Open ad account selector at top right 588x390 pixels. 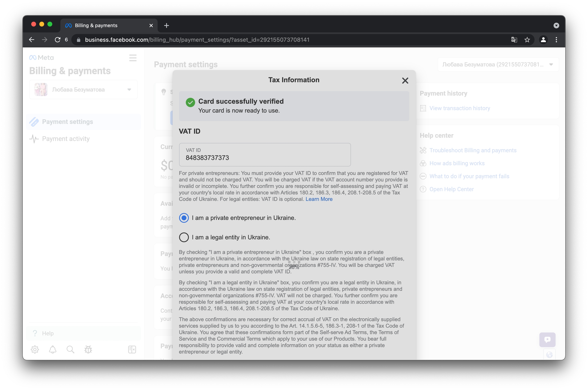pos(498,65)
